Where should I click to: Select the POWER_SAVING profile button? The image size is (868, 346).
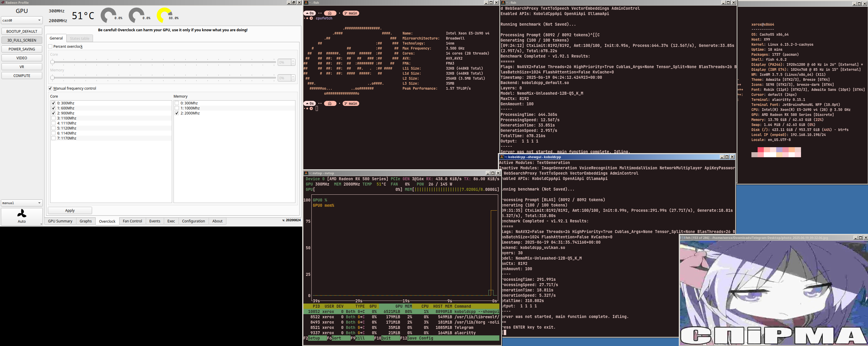(22, 49)
